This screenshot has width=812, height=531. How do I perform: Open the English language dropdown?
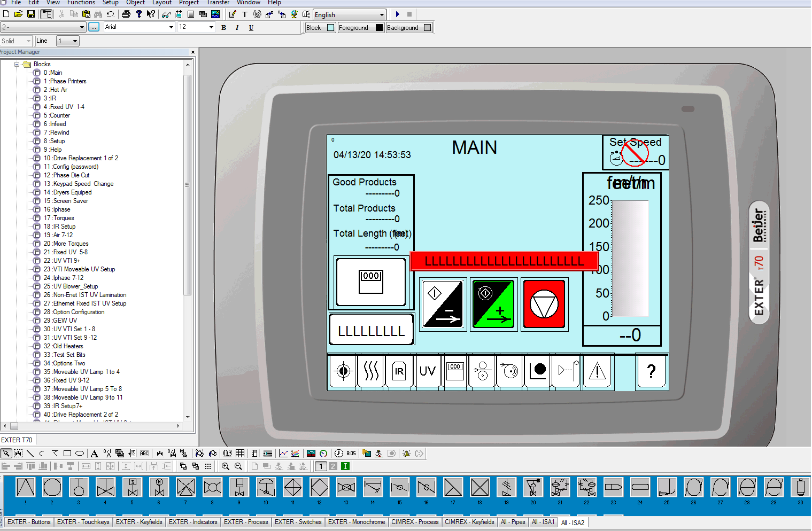382,15
